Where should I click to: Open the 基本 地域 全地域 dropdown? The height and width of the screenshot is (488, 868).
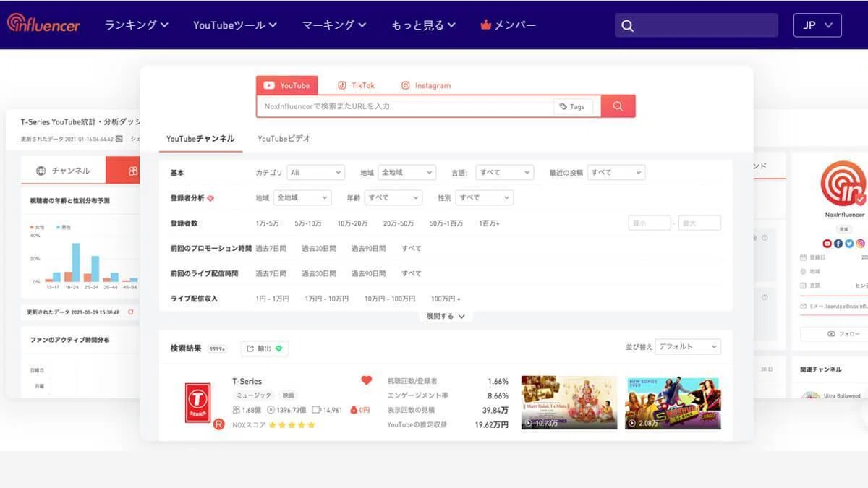407,173
